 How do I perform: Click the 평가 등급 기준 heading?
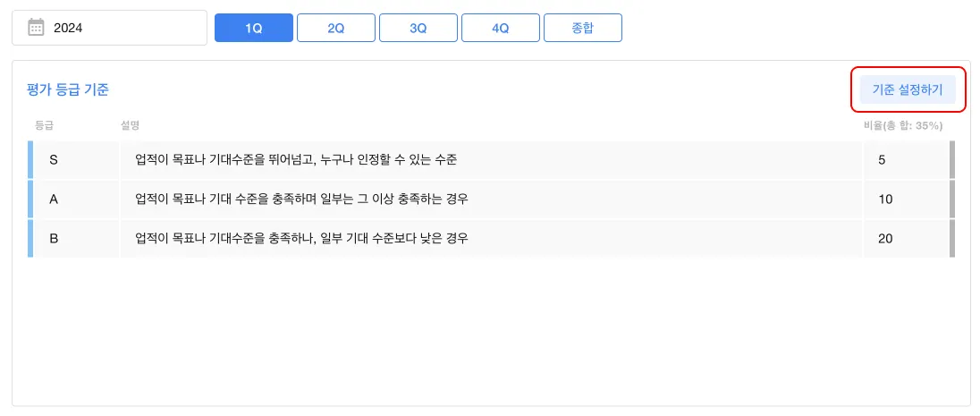pyautogui.click(x=69, y=89)
